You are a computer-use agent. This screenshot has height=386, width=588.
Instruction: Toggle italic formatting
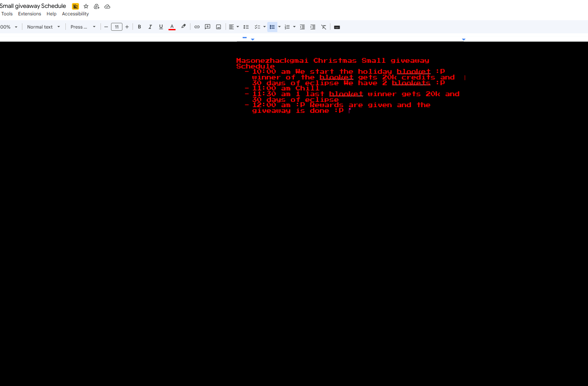pyautogui.click(x=150, y=27)
